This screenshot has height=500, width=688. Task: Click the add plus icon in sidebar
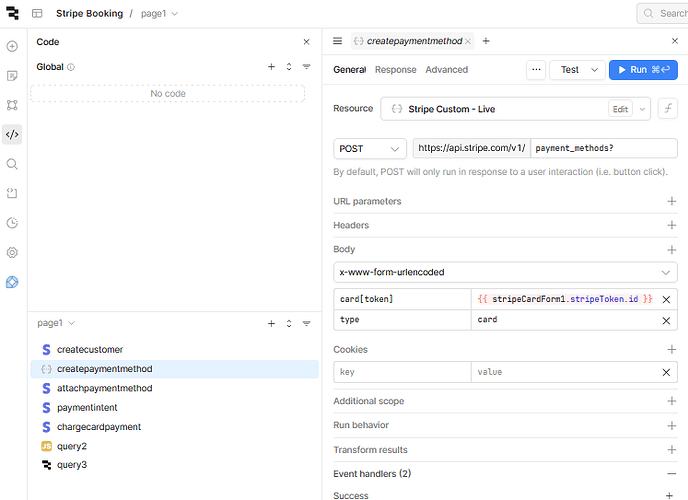click(12, 46)
